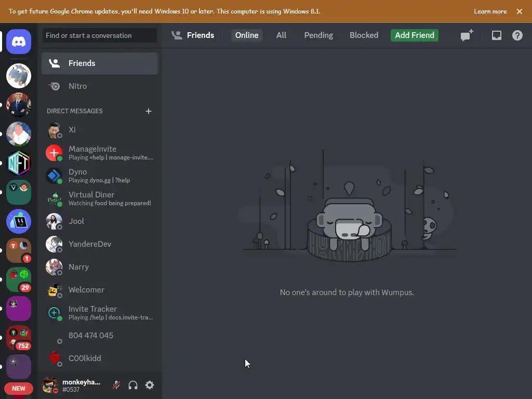The height and width of the screenshot is (399, 532).
Task: Open direct message with Narry
Action: pos(100,267)
